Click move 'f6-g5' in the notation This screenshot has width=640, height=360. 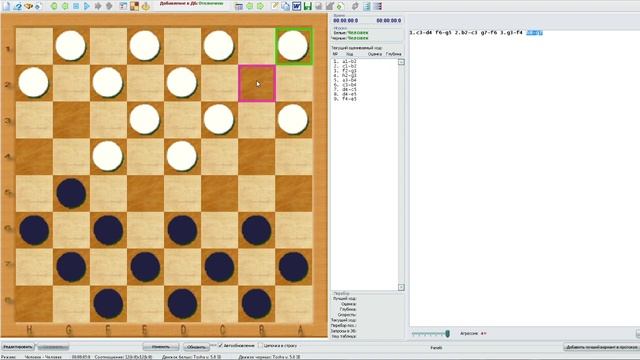(443, 33)
